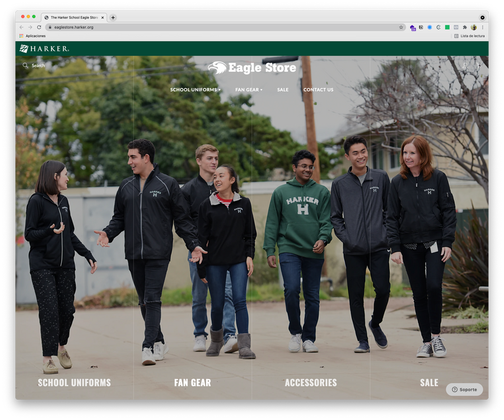The width and height of the screenshot is (504, 420).
Task: Click the Eagle Store logo
Action: pos(252,68)
